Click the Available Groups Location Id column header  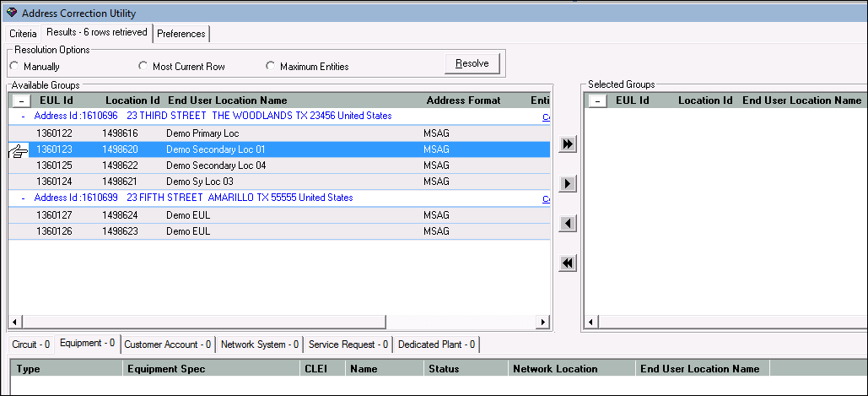[x=133, y=100]
